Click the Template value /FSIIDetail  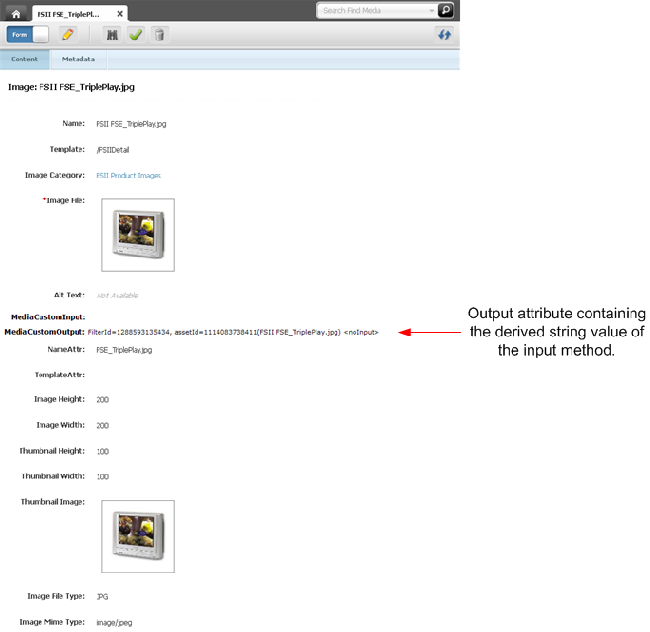113,150
